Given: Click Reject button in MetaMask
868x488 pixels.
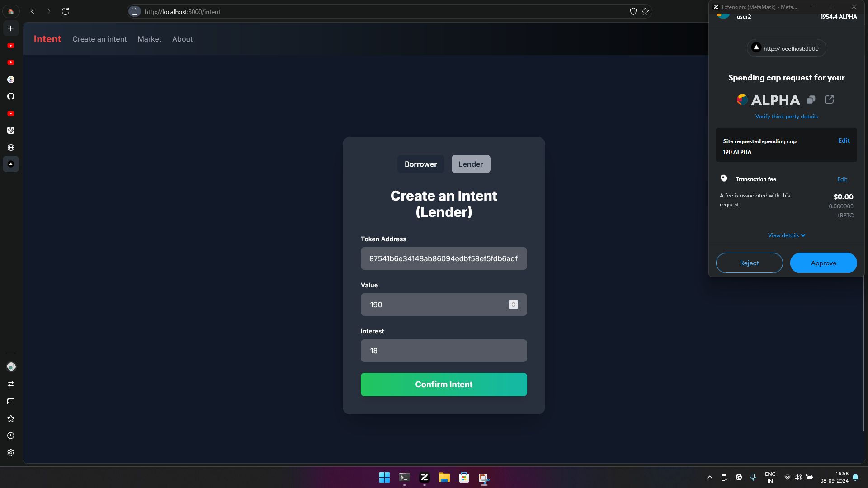Looking at the screenshot, I should click(750, 263).
